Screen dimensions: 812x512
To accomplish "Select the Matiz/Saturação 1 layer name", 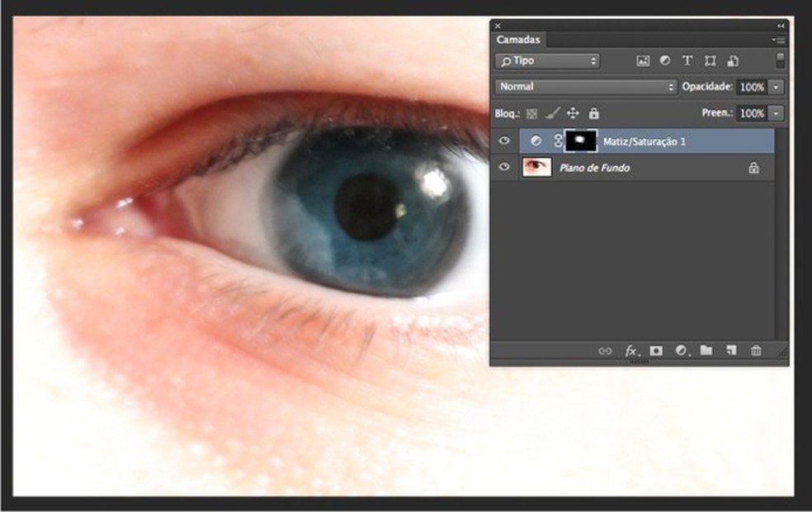I will tap(644, 141).
